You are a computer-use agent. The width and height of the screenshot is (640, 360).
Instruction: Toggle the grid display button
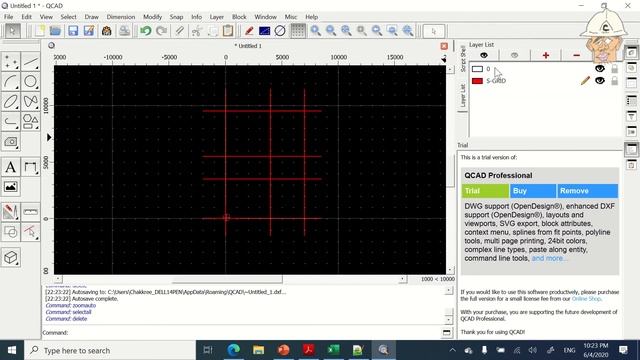(298, 31)
